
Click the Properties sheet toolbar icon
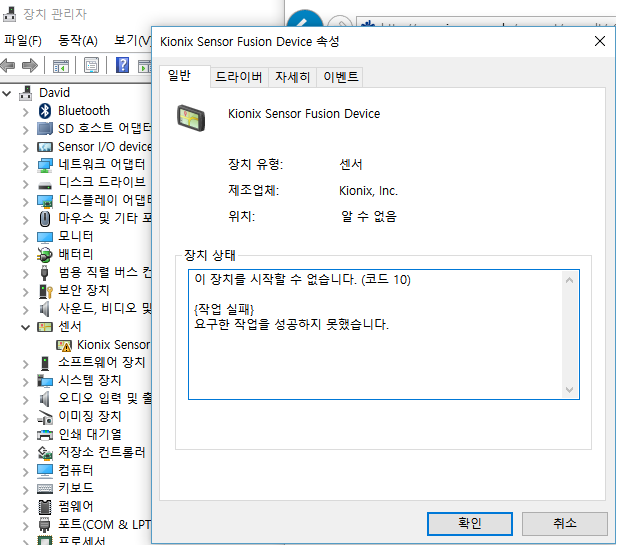[92, 66]
